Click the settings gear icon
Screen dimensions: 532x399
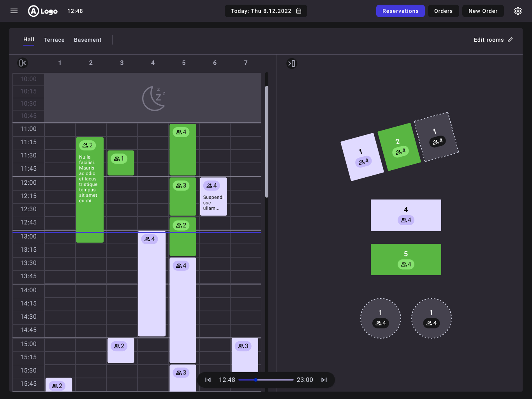pyautogui.click(x=518, y=11)
